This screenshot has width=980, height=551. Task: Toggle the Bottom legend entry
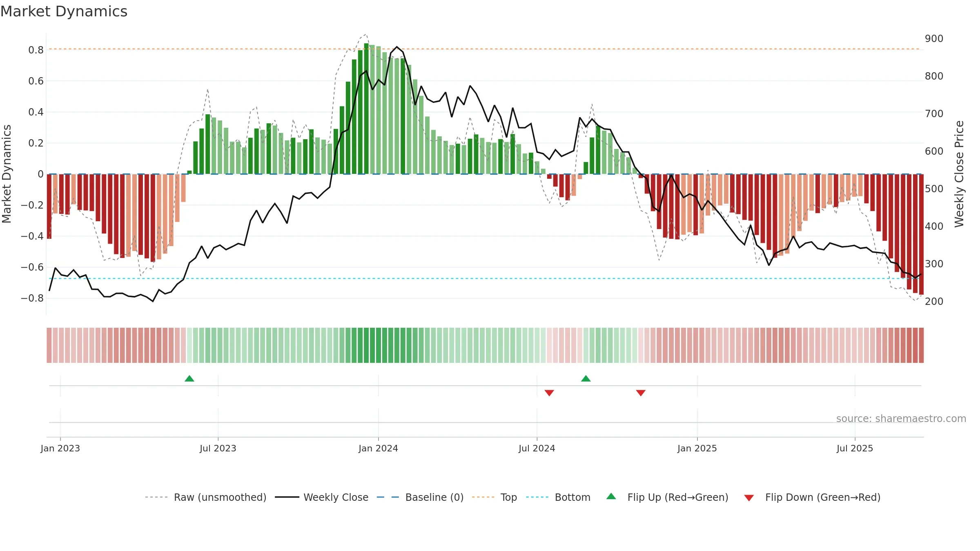(558, 497)
